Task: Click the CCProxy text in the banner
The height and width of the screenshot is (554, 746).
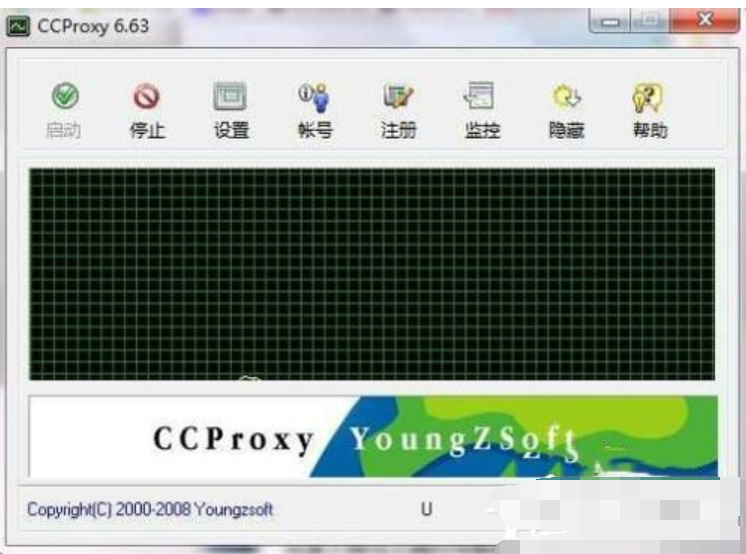Action: (x=234, y=439)
